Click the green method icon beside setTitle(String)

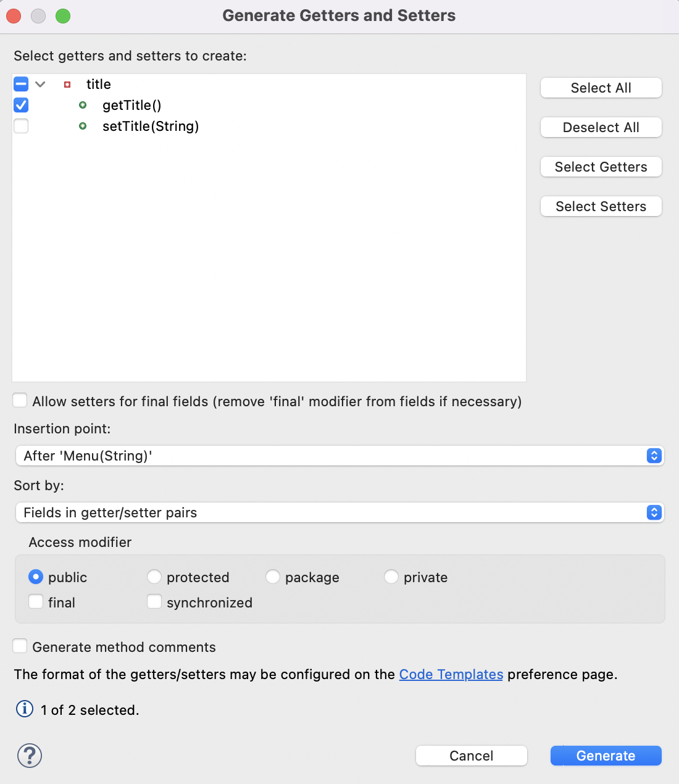(x=83, y=127)
